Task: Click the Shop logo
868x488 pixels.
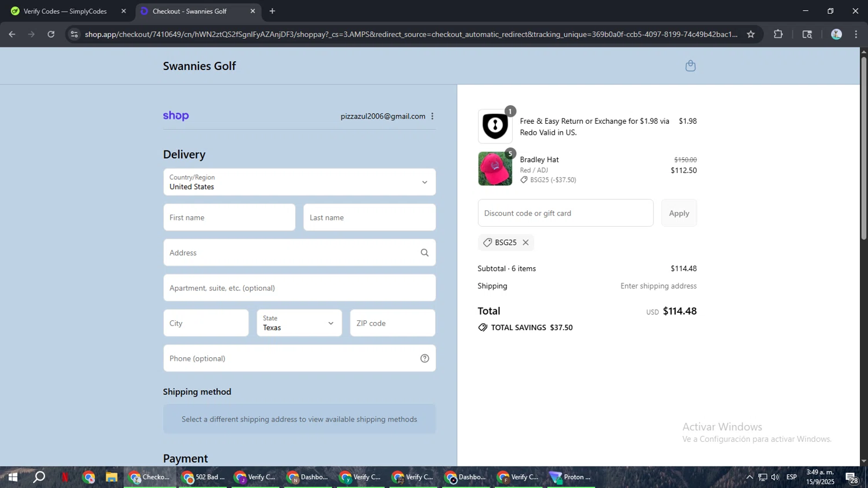Action: click(x=176, y=116)
